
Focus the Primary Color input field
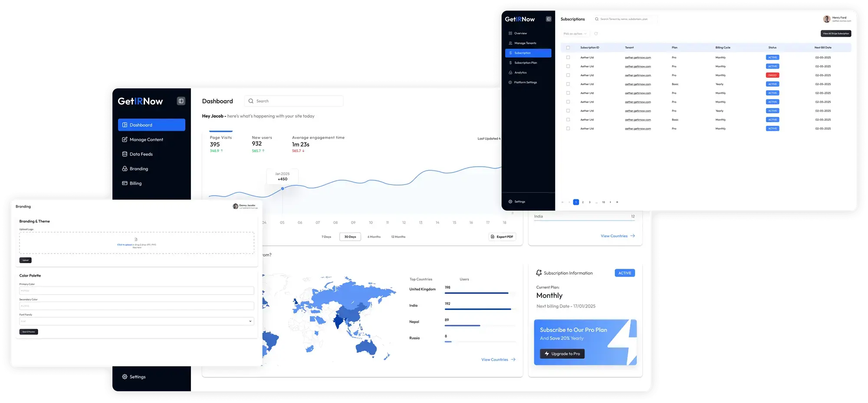[137, 291]
